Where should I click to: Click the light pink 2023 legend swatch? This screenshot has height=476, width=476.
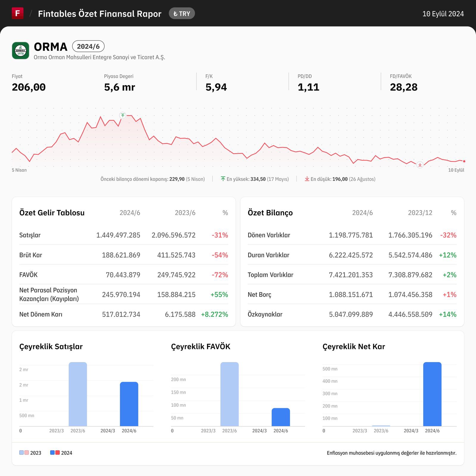tap(26, 452)
